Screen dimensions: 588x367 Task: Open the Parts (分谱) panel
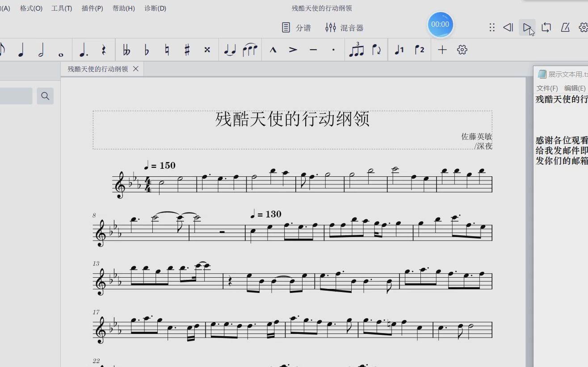coord(296,28)
